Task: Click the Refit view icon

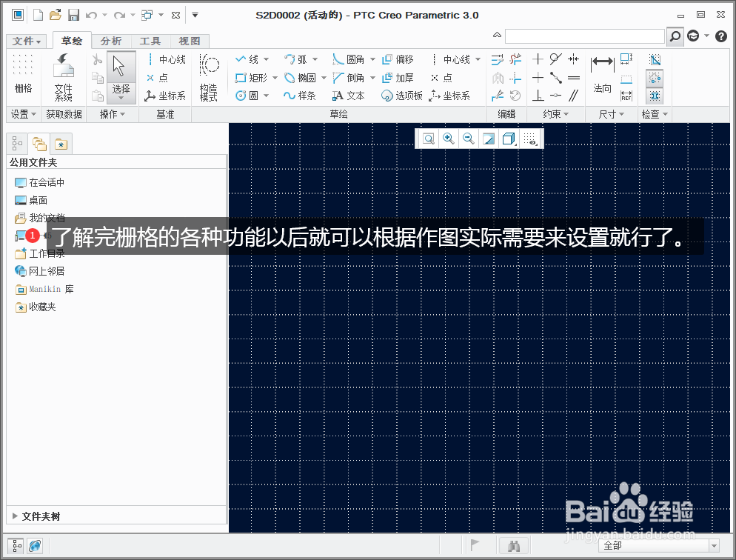Action: click(429, 139)
